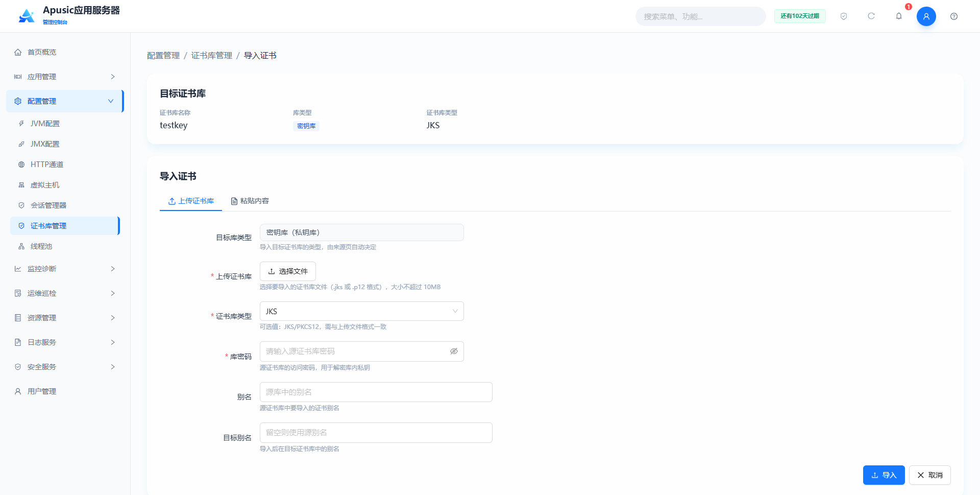Image resolution: width=980 pixels, height=495 pixels.
Task: Collapse the 配置管理 menu
Action: coord(65,101)
